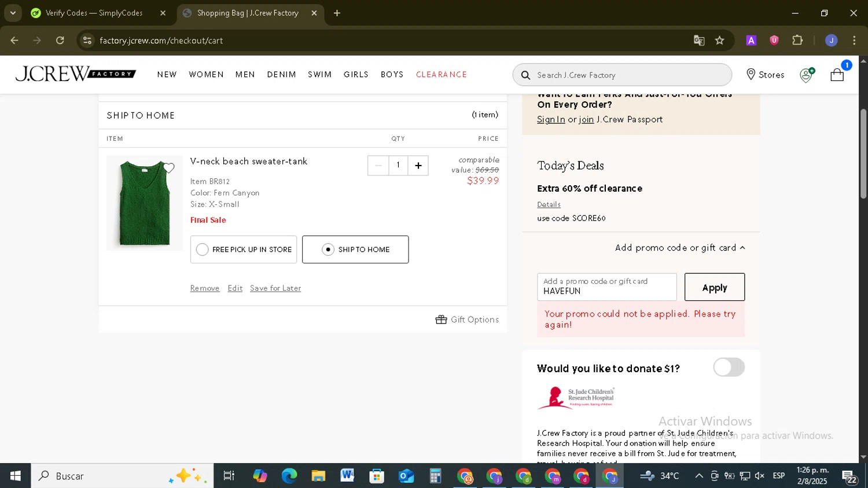The width and height of the screenshot is (868, 488).
Task: Open the GIRLS menu
Action: coord(356,75)
